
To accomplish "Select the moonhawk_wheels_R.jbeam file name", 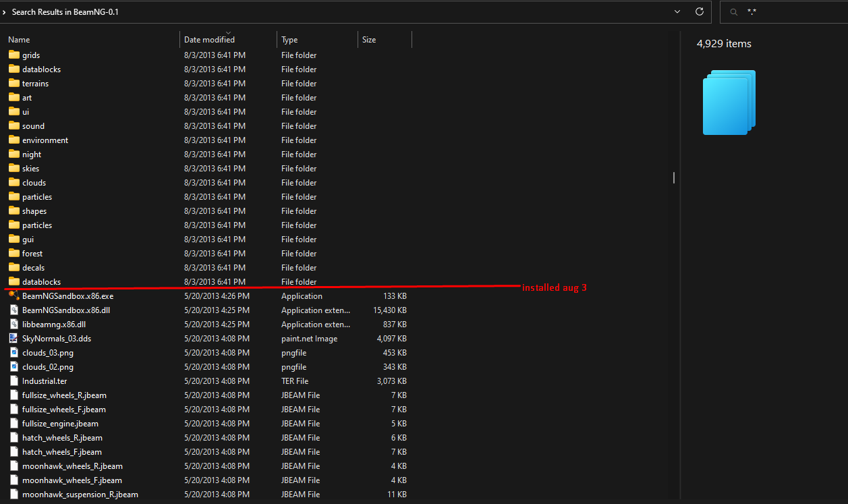I will 72,466.
